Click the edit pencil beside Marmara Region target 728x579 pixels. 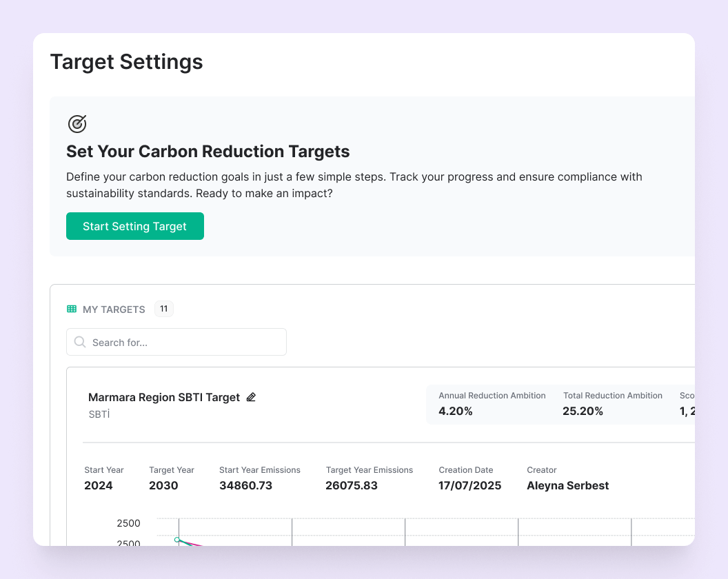(x=251, y=397)
